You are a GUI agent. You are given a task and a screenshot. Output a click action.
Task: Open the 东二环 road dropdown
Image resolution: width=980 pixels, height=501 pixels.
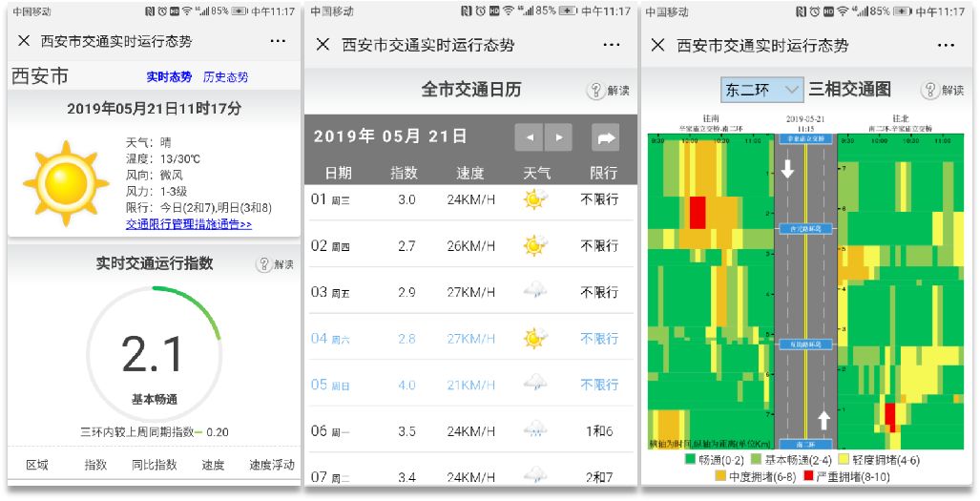[x=761, y=90]
